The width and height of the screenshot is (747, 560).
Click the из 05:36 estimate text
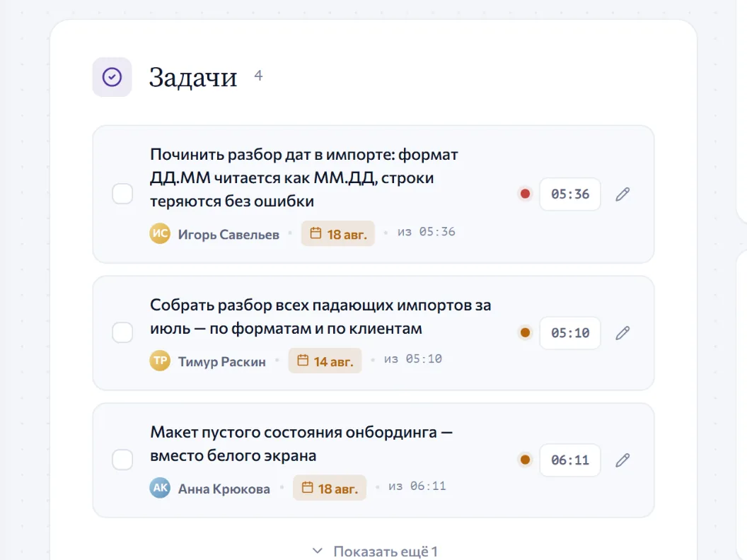click(x=427, y=232)
